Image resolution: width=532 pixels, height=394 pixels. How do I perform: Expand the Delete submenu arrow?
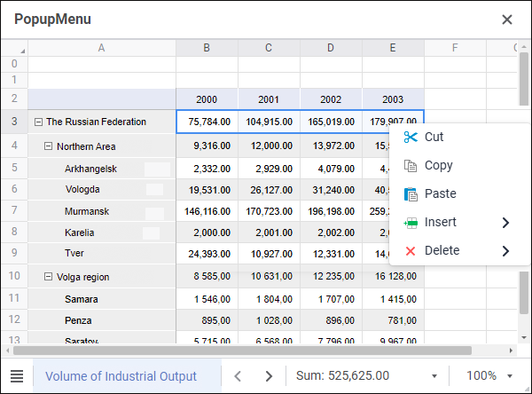tap(505, 250)
